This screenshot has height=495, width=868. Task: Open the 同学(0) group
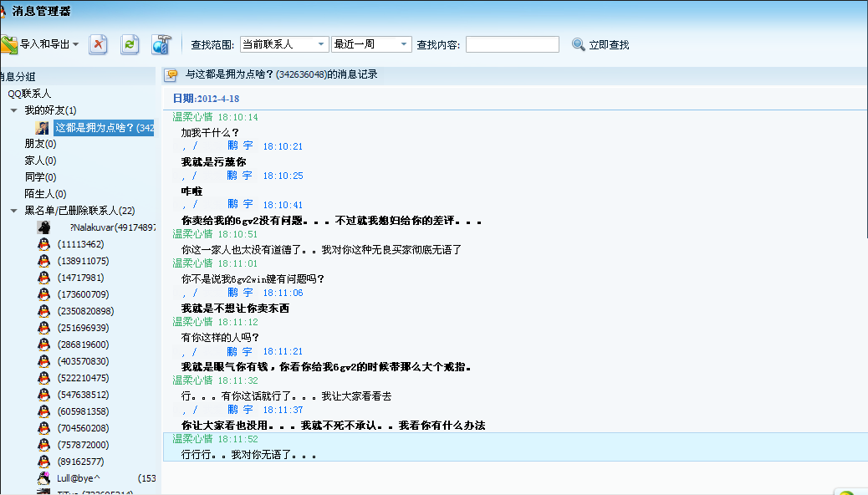pyautogui.click(x=40, y=177)
